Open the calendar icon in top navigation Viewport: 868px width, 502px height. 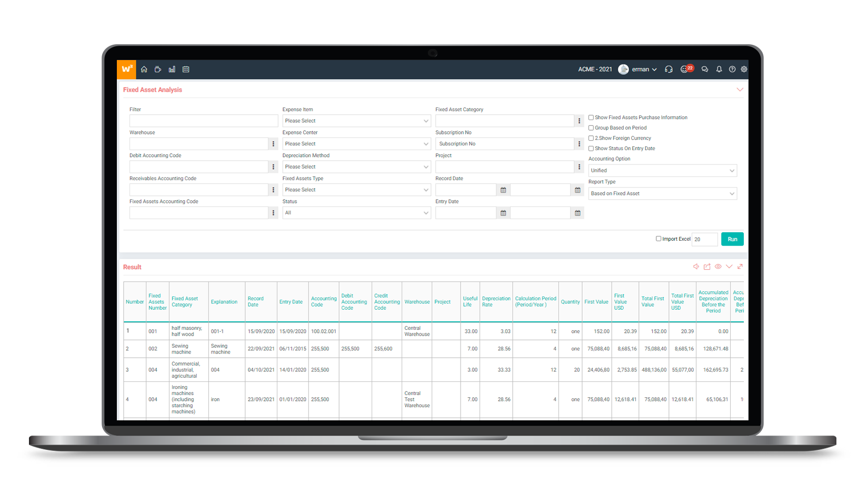pyautogui.click(x=186, y=70)
